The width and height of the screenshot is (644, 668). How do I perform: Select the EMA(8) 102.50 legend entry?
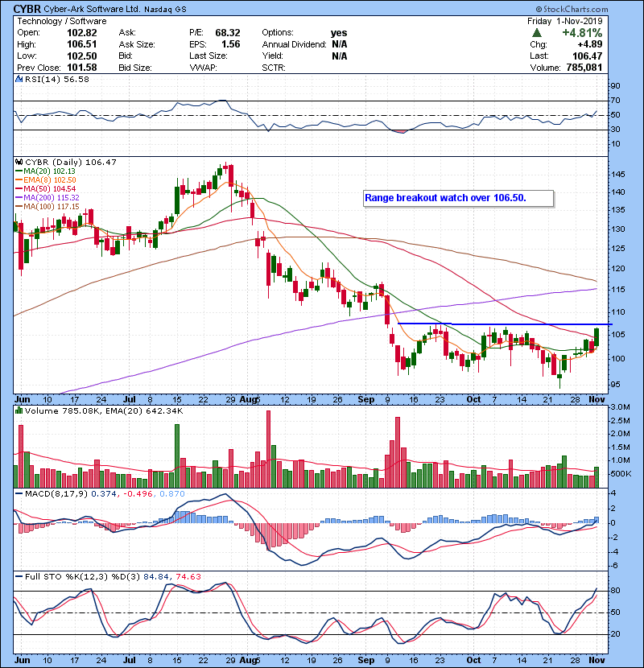[46, 180]
